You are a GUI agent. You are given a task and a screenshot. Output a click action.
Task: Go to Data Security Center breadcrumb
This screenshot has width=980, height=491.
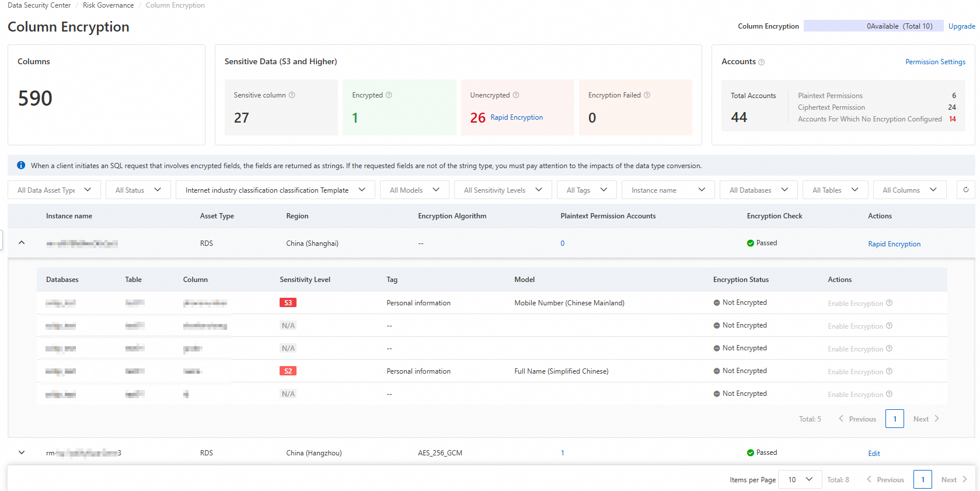39,5
